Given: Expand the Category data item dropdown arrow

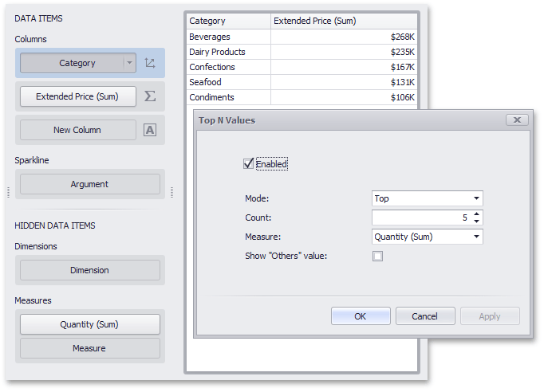Looking at the screenshot, I should pyautogui.click(x=129, y=63).
